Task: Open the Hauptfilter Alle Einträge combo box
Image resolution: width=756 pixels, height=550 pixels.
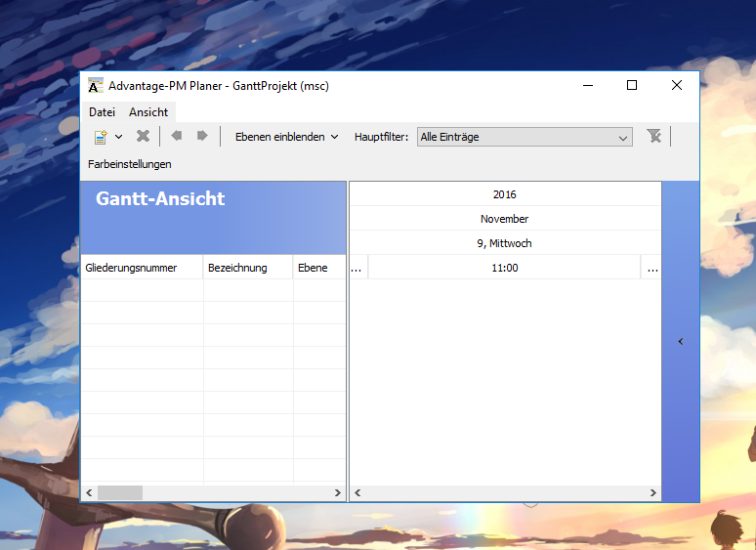Action: 525,137
